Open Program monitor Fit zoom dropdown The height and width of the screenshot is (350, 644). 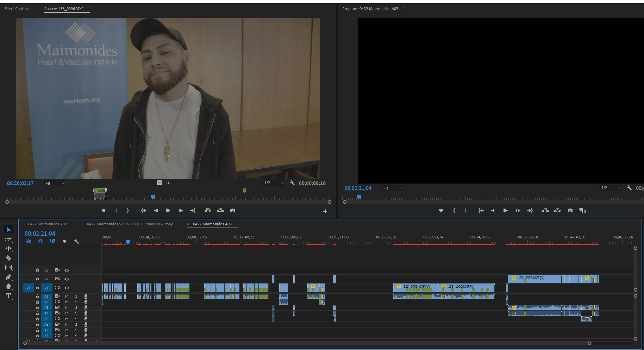[392, 188]
